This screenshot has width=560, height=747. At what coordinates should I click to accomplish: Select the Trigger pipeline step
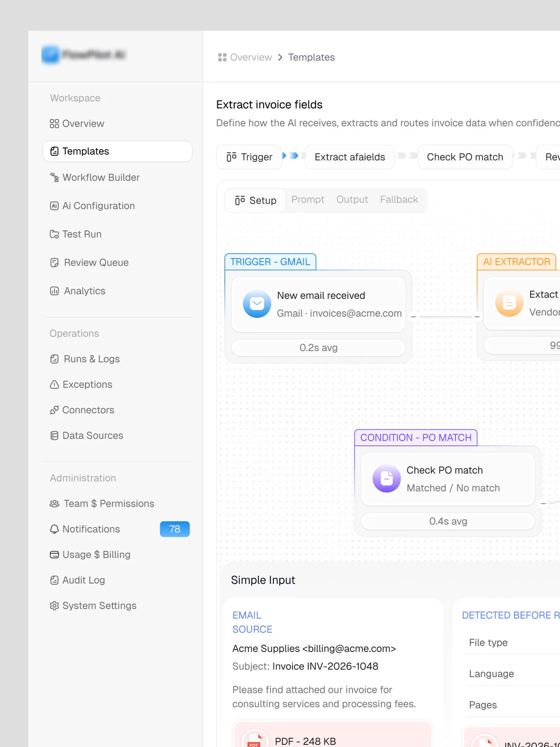pyautogui.click(x=249, y=157)
